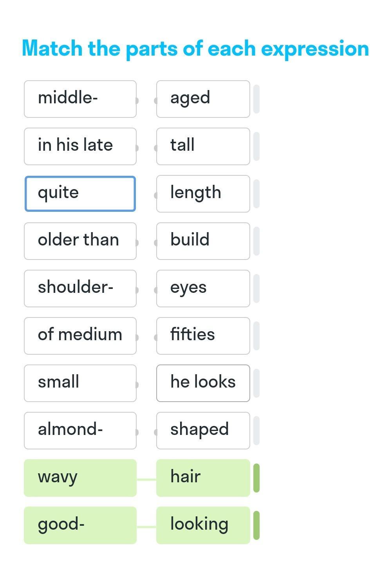The image size is (390, 588).
Task: Choose the "shoulder-" card
Action: point(80,289)
